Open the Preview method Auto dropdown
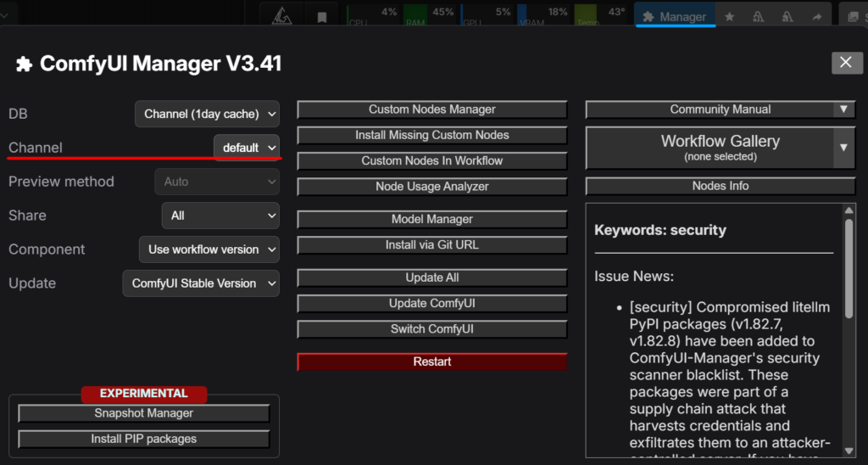Screen dimensions: 868x465 coord(217,182)
